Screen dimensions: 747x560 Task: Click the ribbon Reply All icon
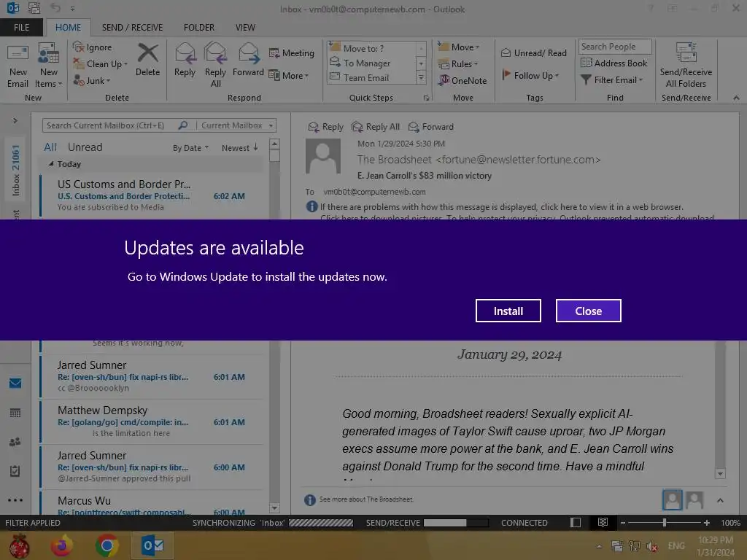(x=215, y=65)
